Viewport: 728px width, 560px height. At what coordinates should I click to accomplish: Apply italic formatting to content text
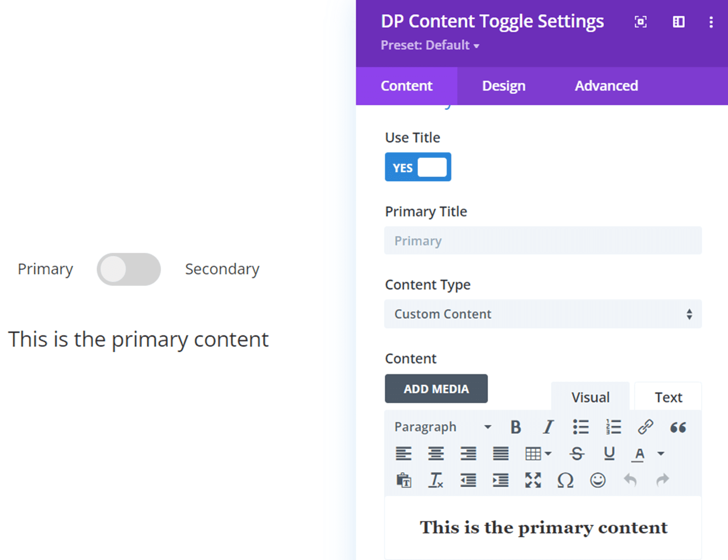pos(548,427)
